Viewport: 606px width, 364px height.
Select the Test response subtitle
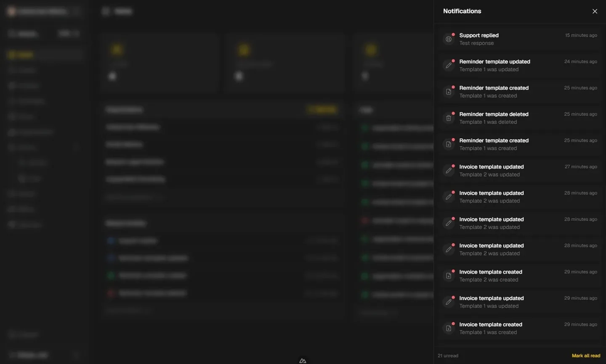[x=476, y=43]
